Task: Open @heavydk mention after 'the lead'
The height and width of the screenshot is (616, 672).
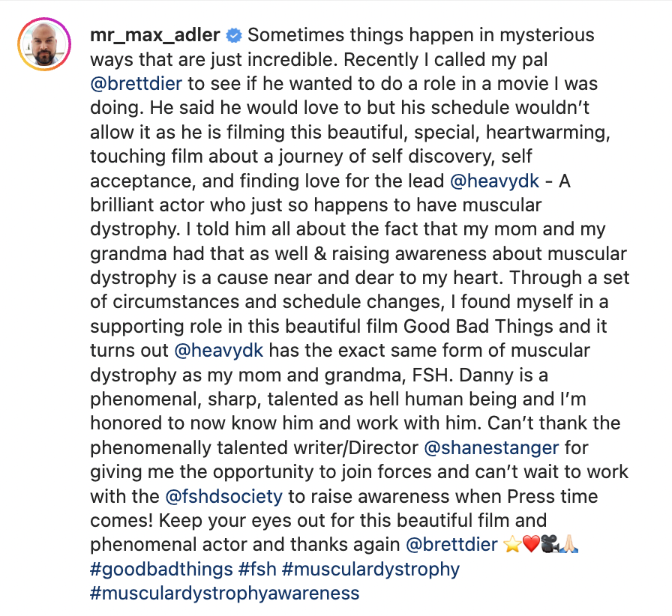Action: pyautogui.click(x=494, y=181)
